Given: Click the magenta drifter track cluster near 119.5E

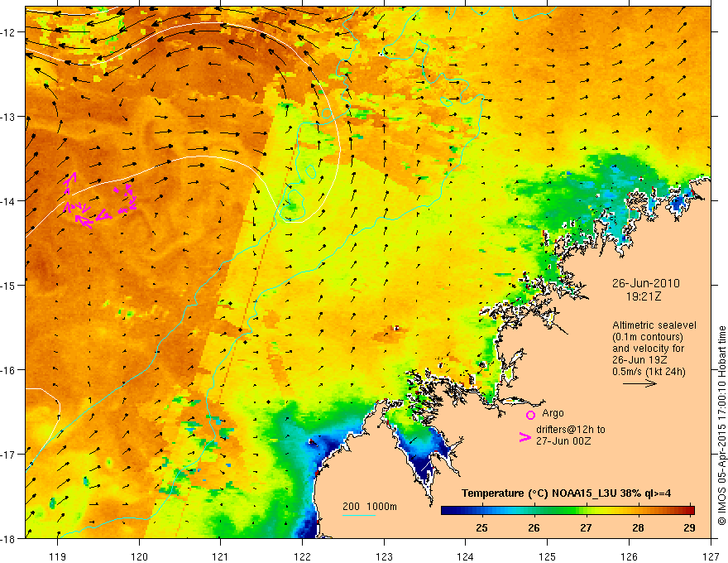Looking at the screenshot, I should click(x=100, y=200).
